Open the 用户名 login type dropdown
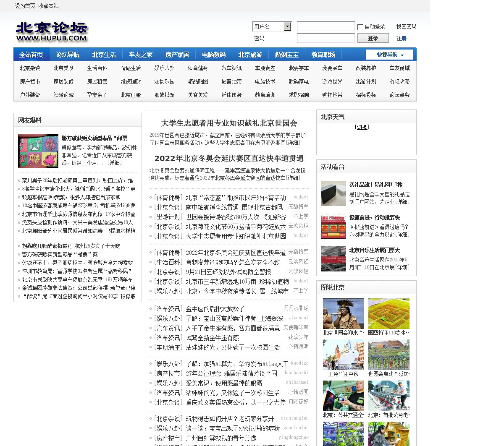 287,26
